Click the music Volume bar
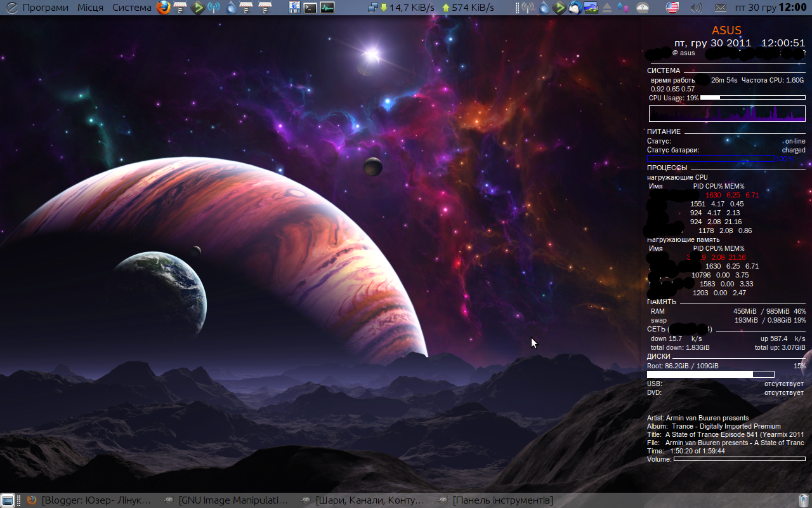Screen dimensions: 812x508 pos(739,458)
